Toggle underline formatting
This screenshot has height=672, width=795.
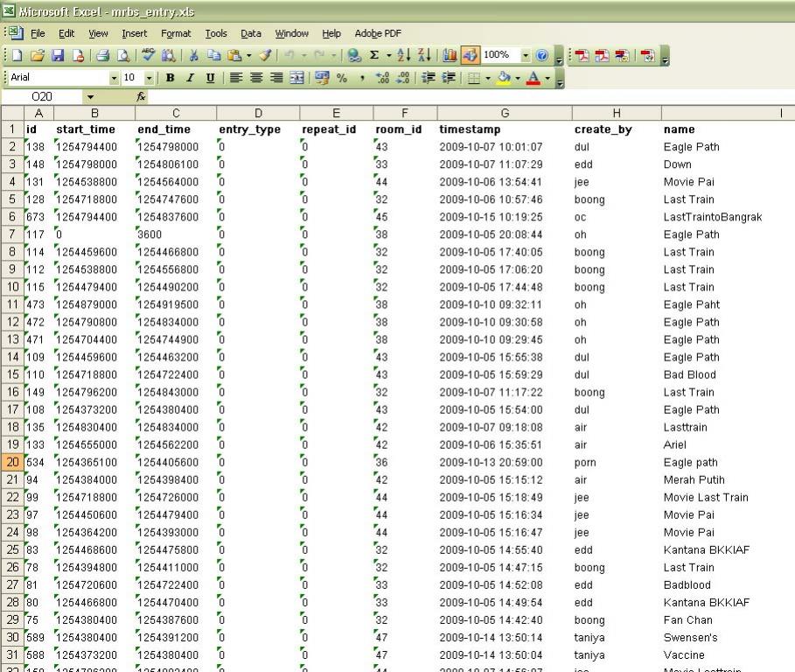pyautogui.click(x=210, y=78)
